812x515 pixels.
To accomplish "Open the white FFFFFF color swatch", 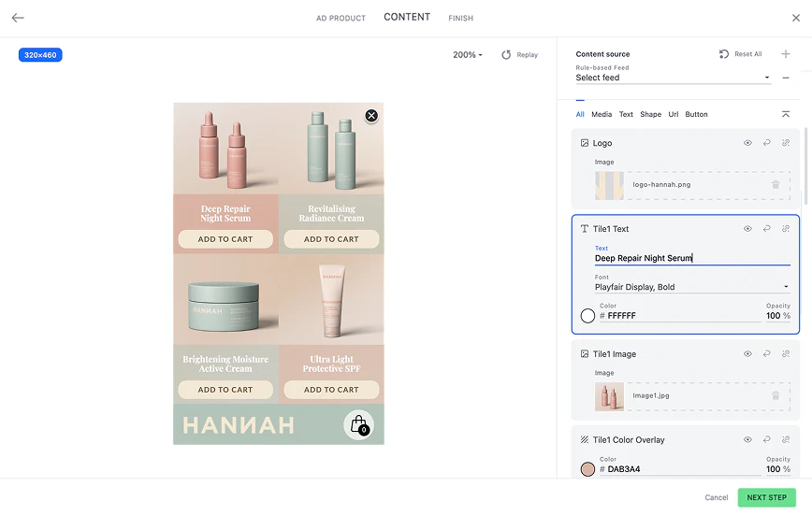I will coord(587,316).
